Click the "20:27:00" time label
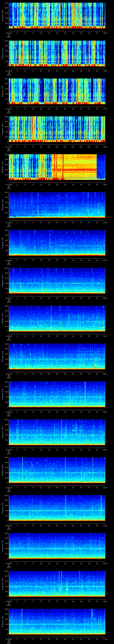 pyautogui.click(x=9, y=525)
